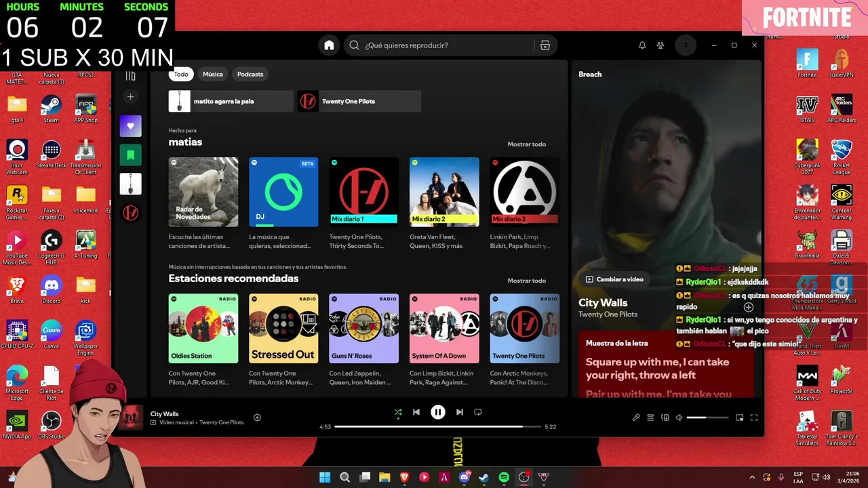Seek on the song progress bar

pyautogui.click(x=437, y=427)
